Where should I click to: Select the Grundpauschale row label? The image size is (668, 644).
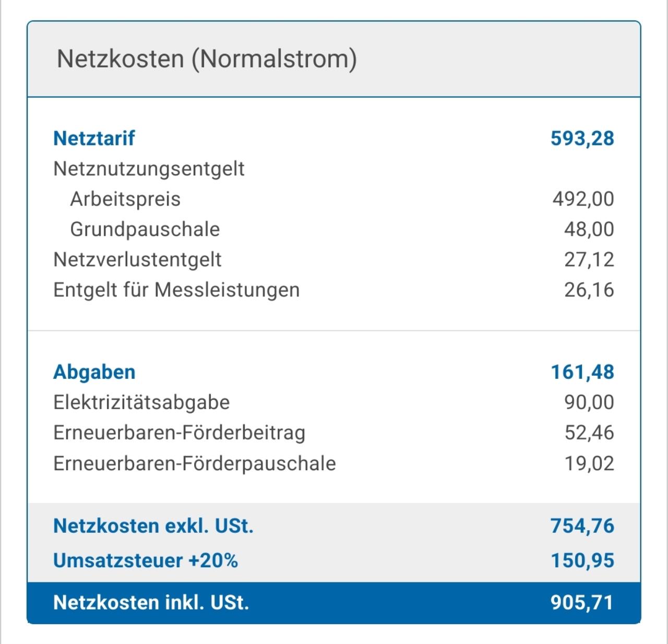(145, 229)
